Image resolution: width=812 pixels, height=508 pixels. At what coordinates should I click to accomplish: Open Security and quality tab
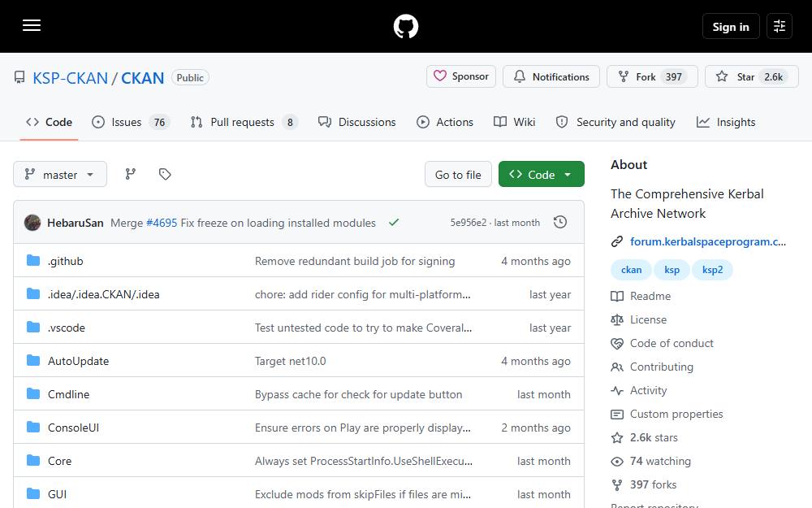(615, 122)
